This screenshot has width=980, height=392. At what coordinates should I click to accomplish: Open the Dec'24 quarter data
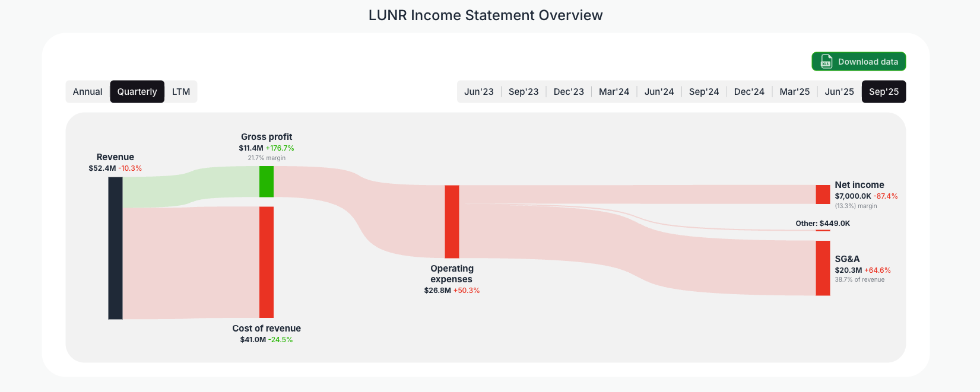pyautogui.click(x=749, y=91)
